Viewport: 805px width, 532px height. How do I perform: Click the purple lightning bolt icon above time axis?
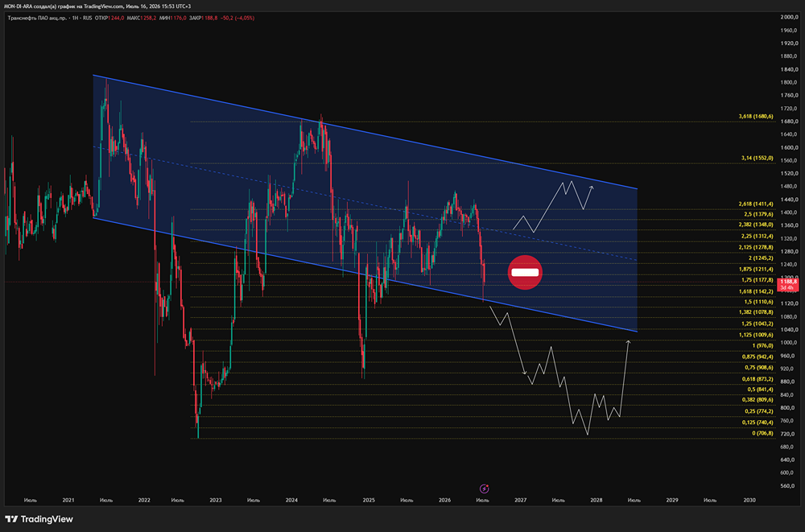[484, 489]
